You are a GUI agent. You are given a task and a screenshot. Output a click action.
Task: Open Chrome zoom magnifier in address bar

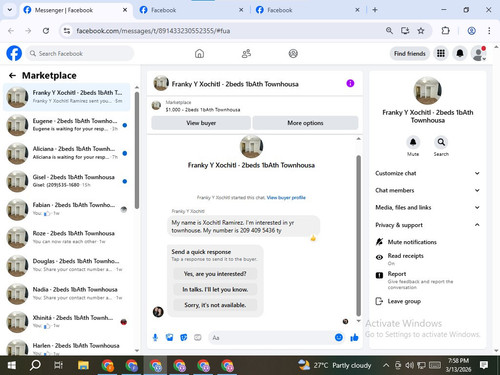[x=389, y=31]
